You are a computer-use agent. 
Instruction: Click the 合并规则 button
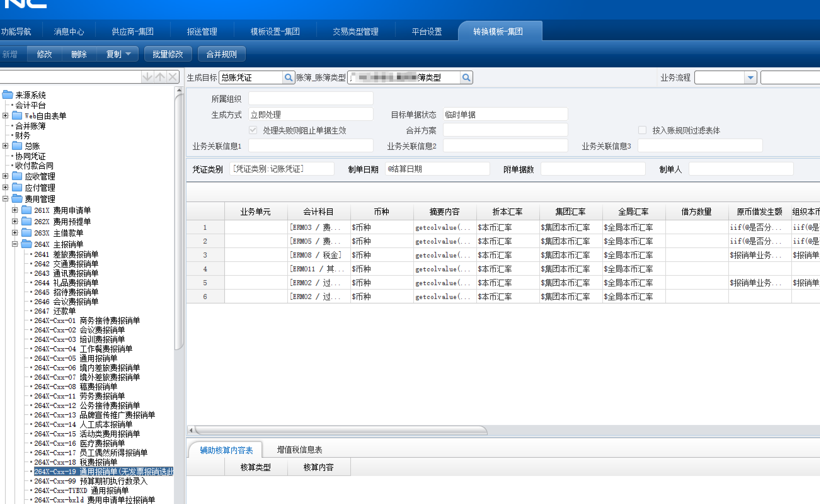(x=221, y=54)
